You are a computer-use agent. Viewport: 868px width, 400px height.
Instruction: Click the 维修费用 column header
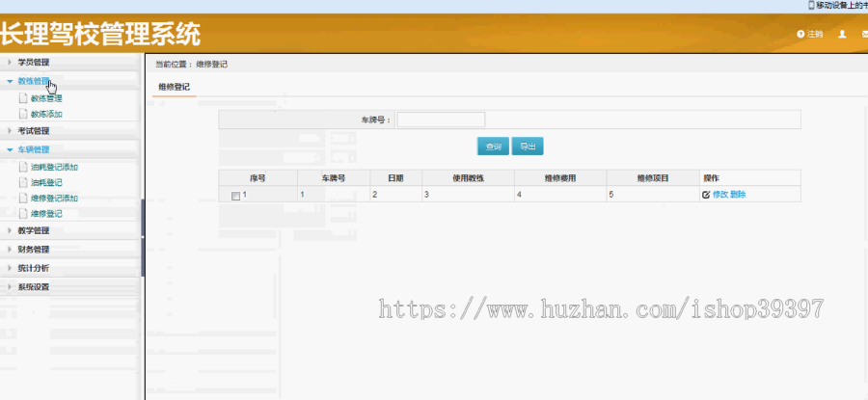coord(560,178)
